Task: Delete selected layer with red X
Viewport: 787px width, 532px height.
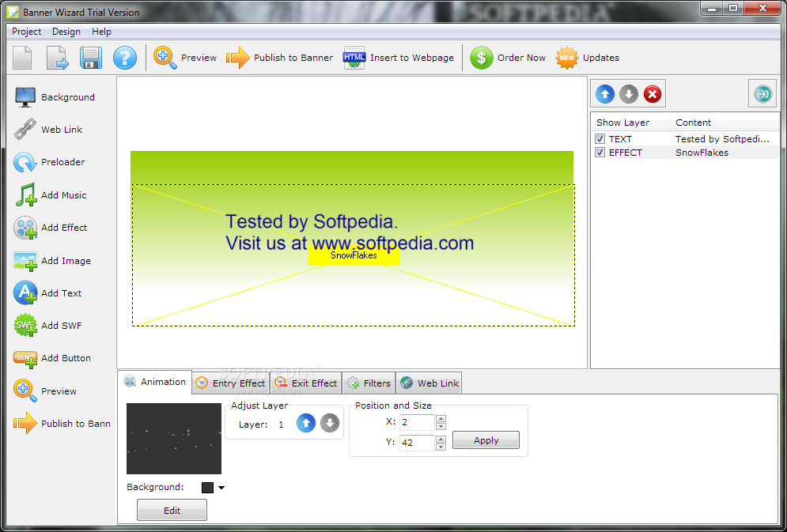Action: 652,94
